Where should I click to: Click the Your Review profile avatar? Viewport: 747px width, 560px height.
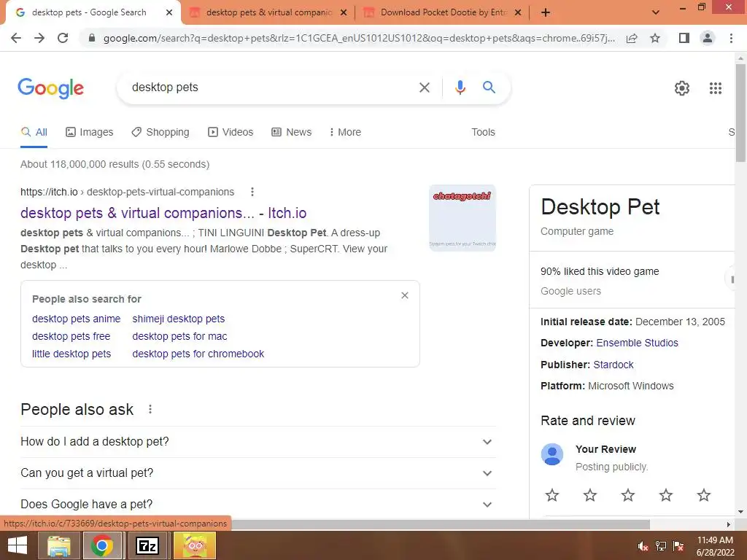pyautogui.click(x=552, y=454)
